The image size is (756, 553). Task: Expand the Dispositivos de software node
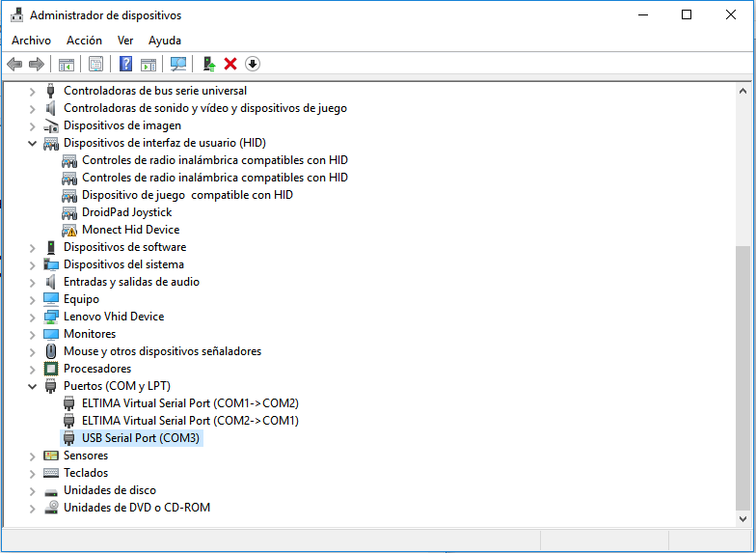[33, 247]
